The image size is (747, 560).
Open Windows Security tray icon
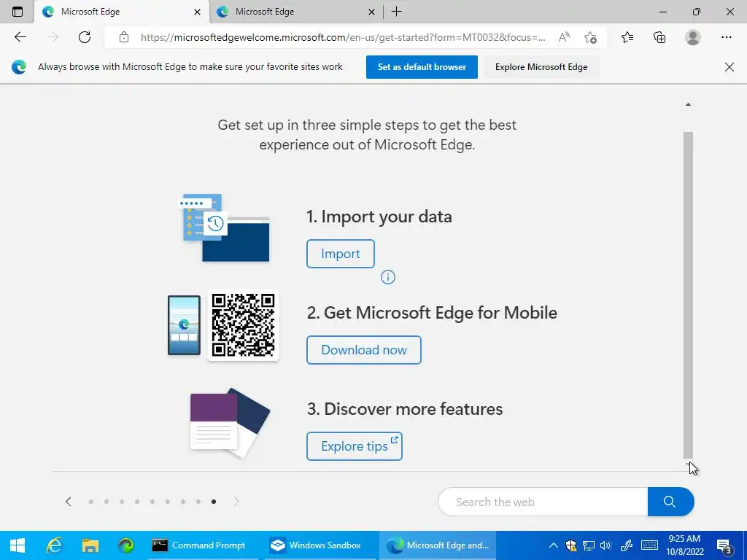pos(570,545)
